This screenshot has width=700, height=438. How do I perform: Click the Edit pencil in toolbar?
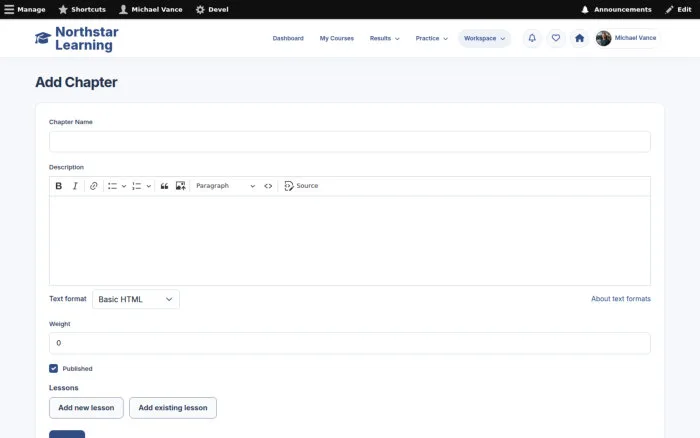tap(678, 9)
